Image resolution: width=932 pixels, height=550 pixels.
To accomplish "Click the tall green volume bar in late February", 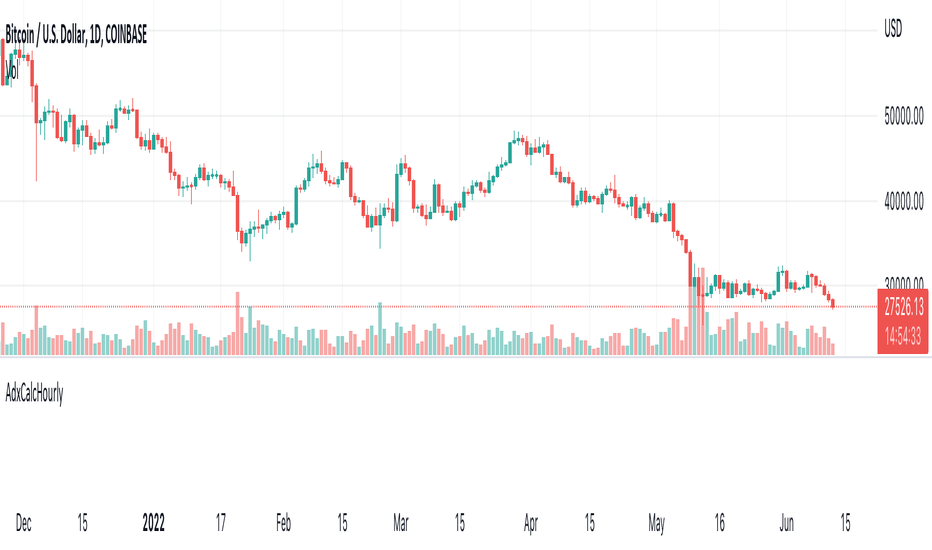I will (x=380, y=329).
